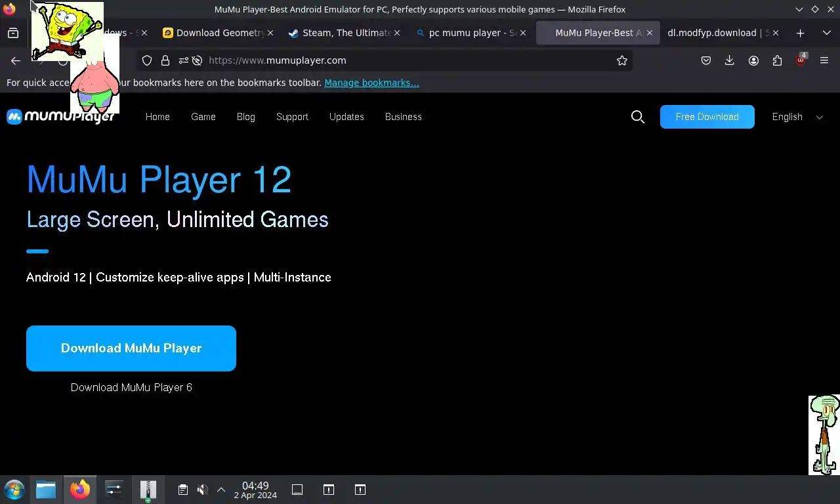Click the Download MuMu Player button
This screenshot has height=504, width=840.
[x=131, y=348]
